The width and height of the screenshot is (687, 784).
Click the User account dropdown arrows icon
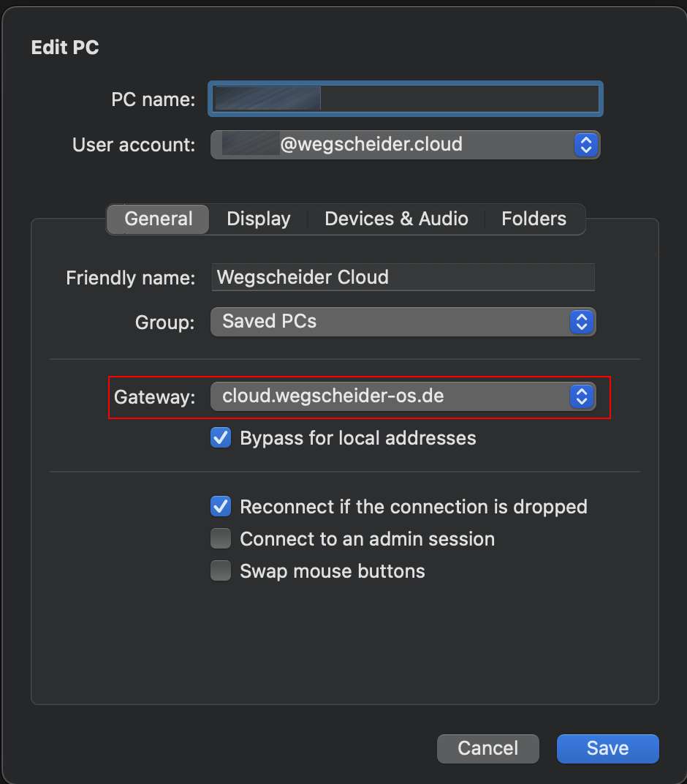click(x=586, y=145)
